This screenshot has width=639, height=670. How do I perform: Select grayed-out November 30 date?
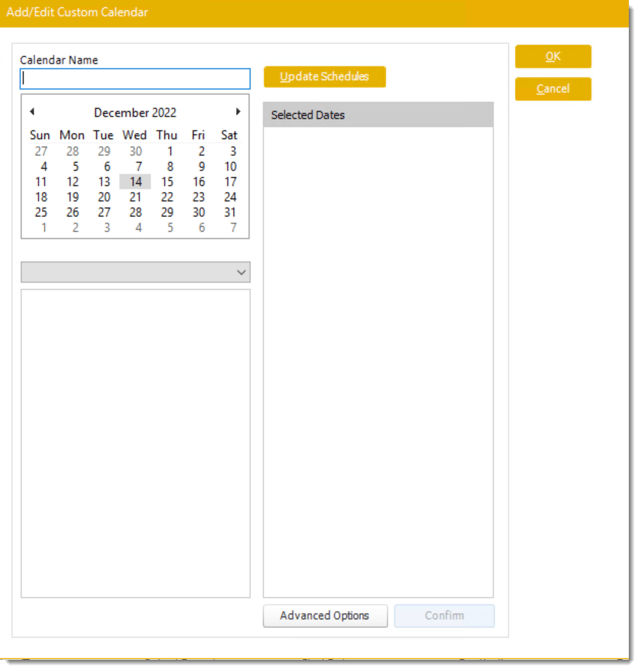click(135, 151)
